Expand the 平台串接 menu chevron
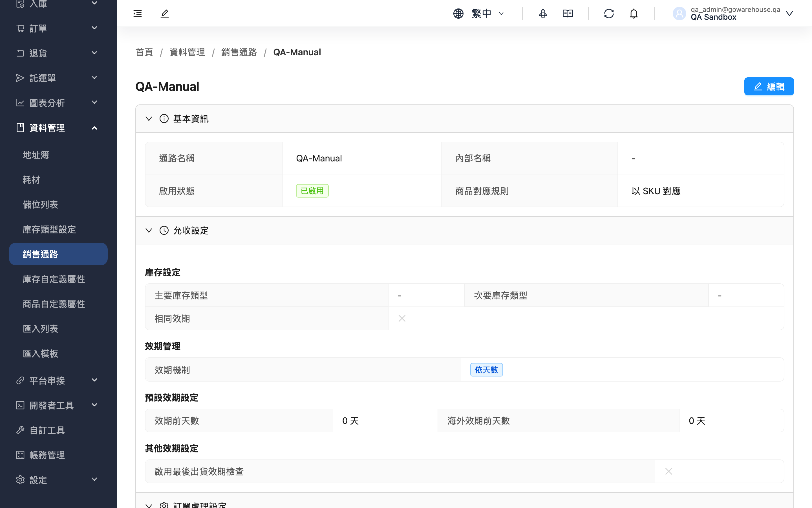 (95, 380)
